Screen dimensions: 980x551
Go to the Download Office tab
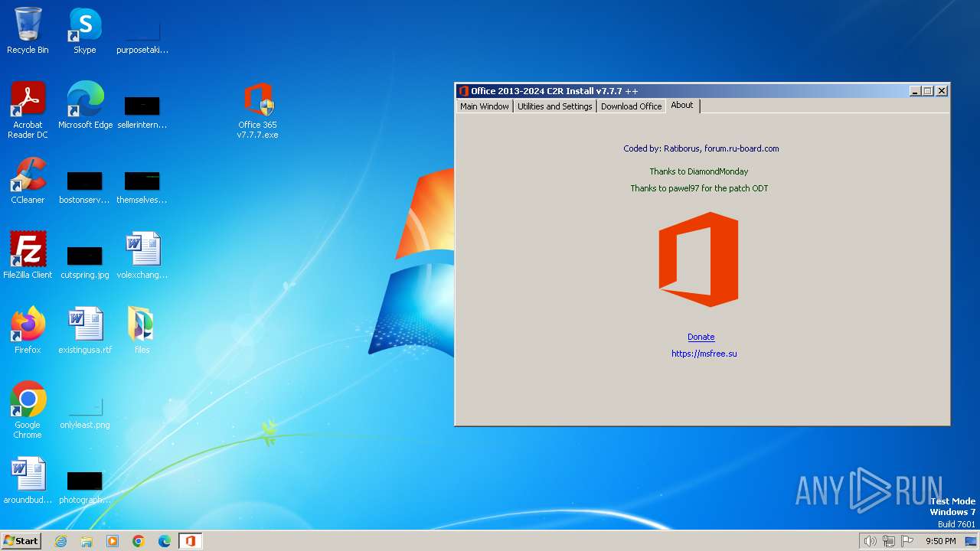631,106
